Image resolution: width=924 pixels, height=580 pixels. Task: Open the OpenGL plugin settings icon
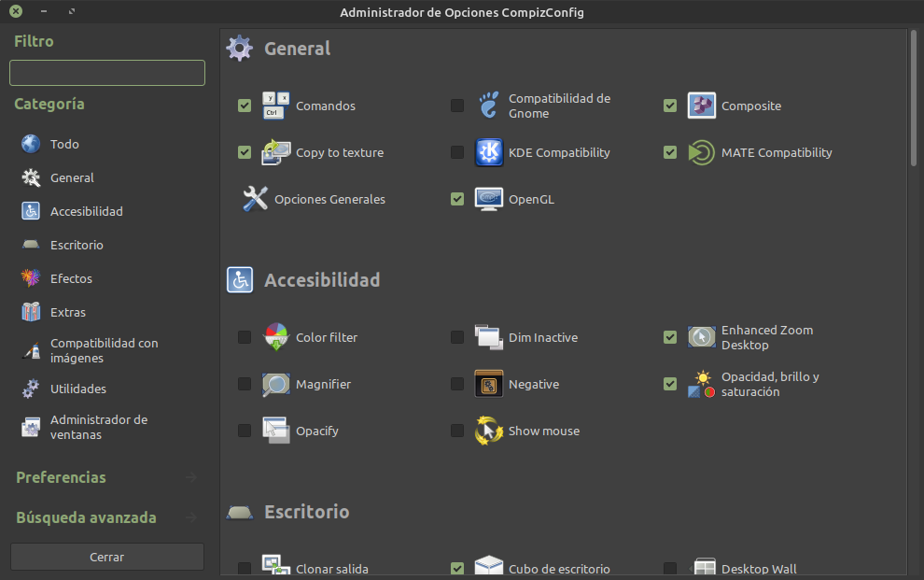(488, 199)
